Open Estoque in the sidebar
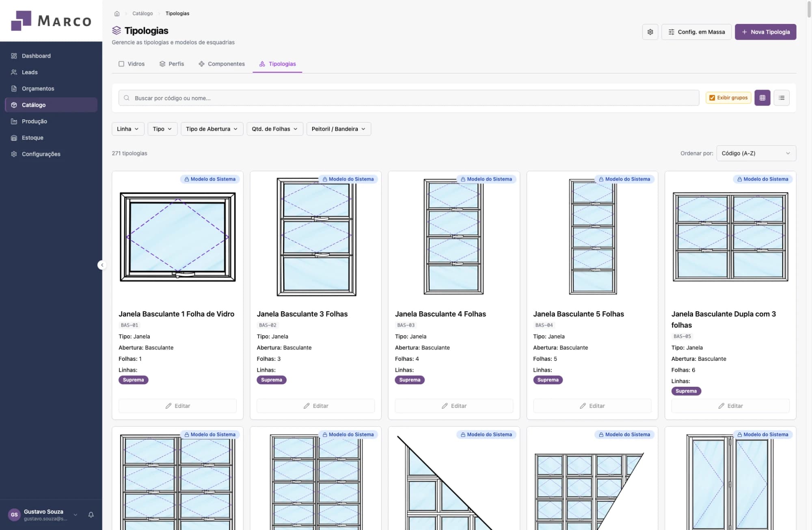Viewport: 812px width, 530px height. click(x=51, y=138)
